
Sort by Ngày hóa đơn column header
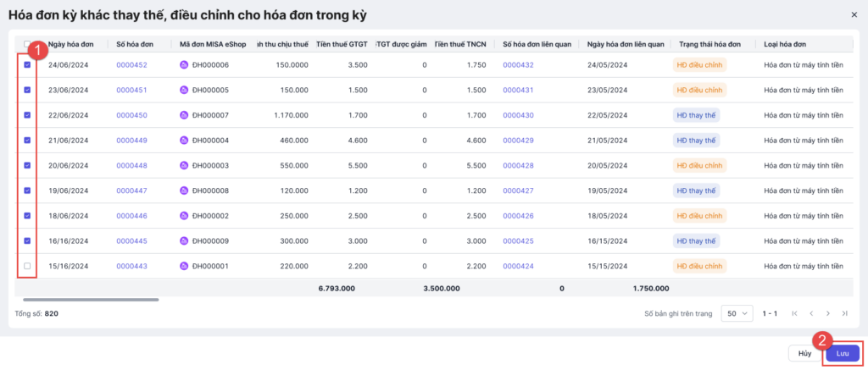point(76,44)
